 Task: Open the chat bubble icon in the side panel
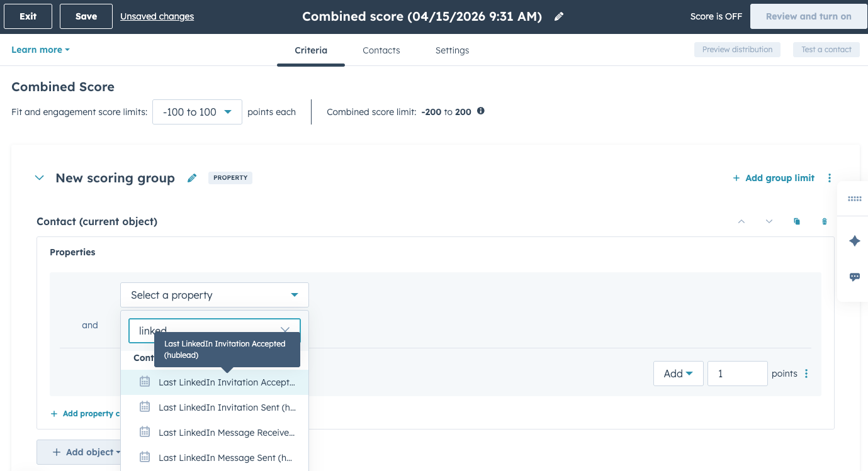pyautogui.click(x=855, y=277)
